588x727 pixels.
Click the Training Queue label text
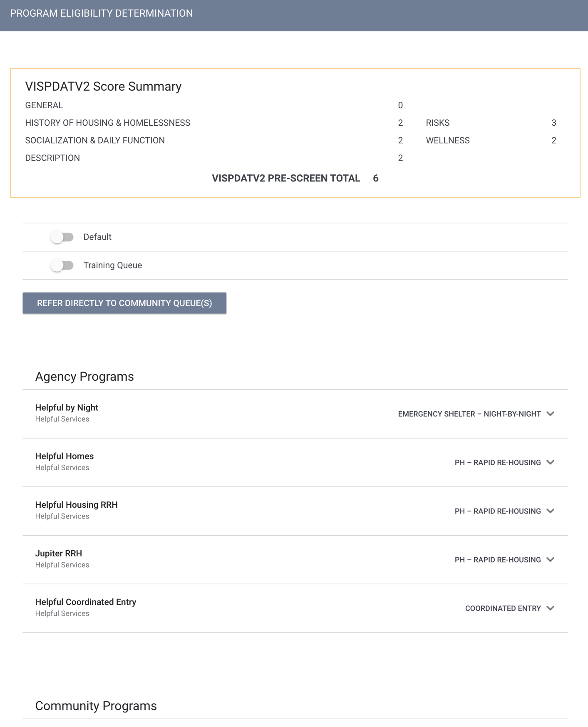click(112, 265)
